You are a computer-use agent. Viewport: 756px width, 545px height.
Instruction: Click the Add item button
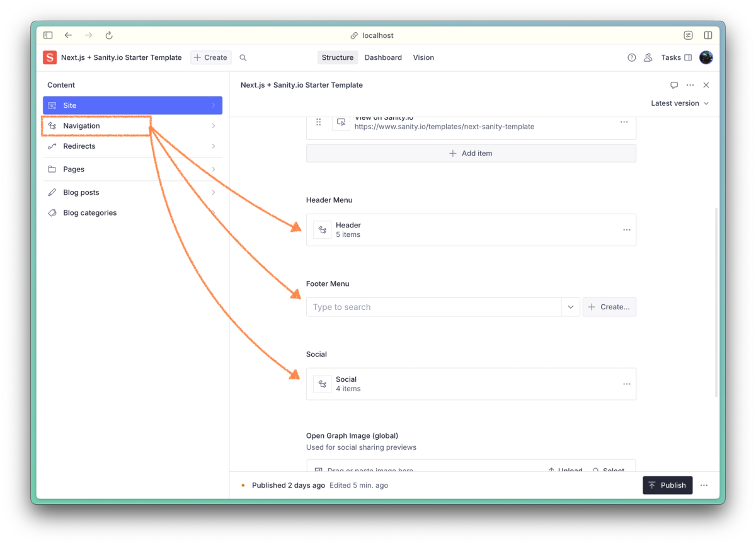tap(471, 153)
